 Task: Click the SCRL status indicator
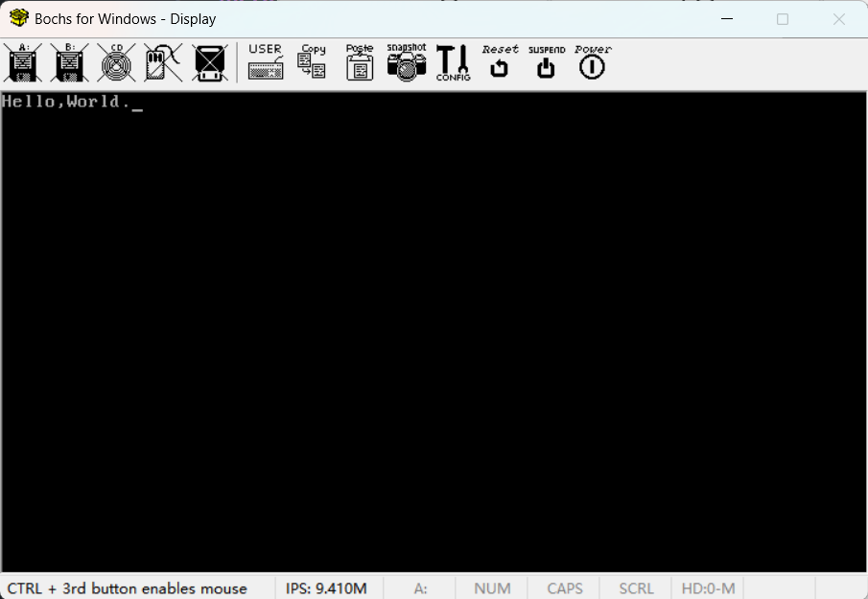pyautogui.click(x=636, y=588)
